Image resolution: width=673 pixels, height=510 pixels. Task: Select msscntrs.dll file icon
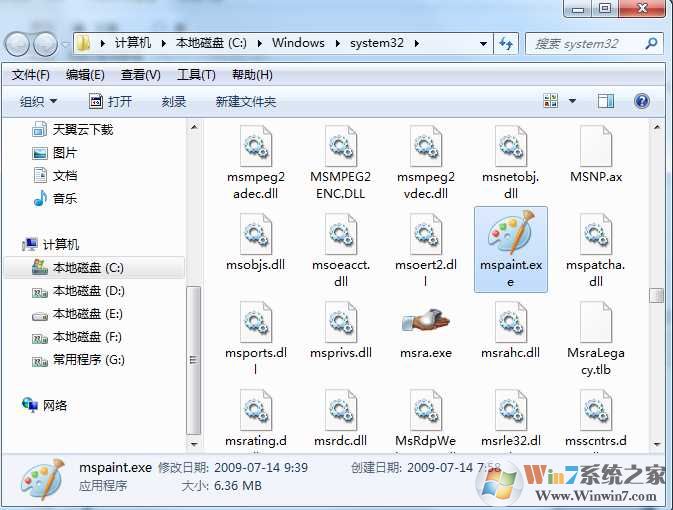click(x=596, y=410)
